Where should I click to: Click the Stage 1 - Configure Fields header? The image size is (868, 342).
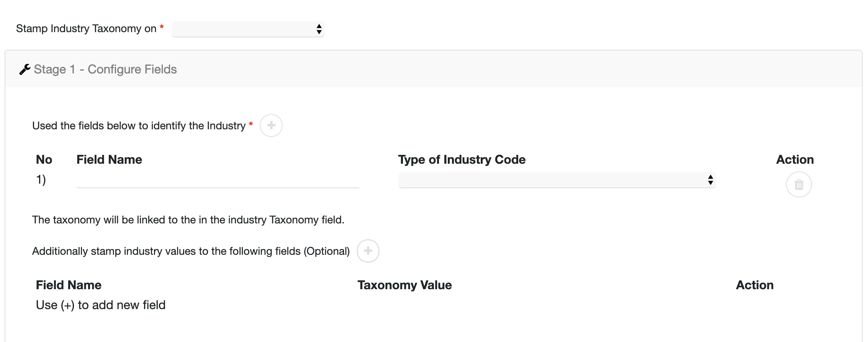pos(105,70)
